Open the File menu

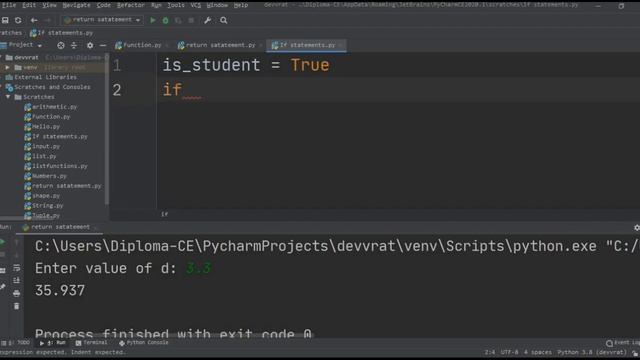tap(9, 5)
